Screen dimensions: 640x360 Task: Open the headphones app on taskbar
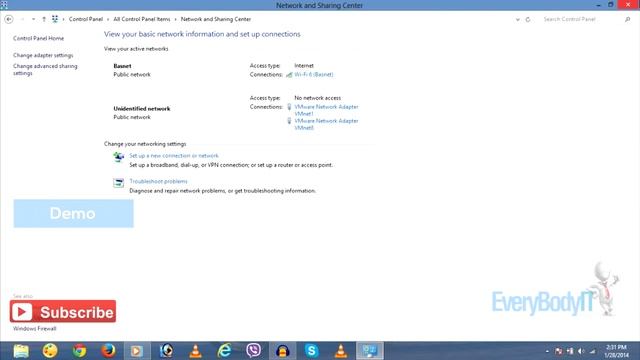[282, 351]
